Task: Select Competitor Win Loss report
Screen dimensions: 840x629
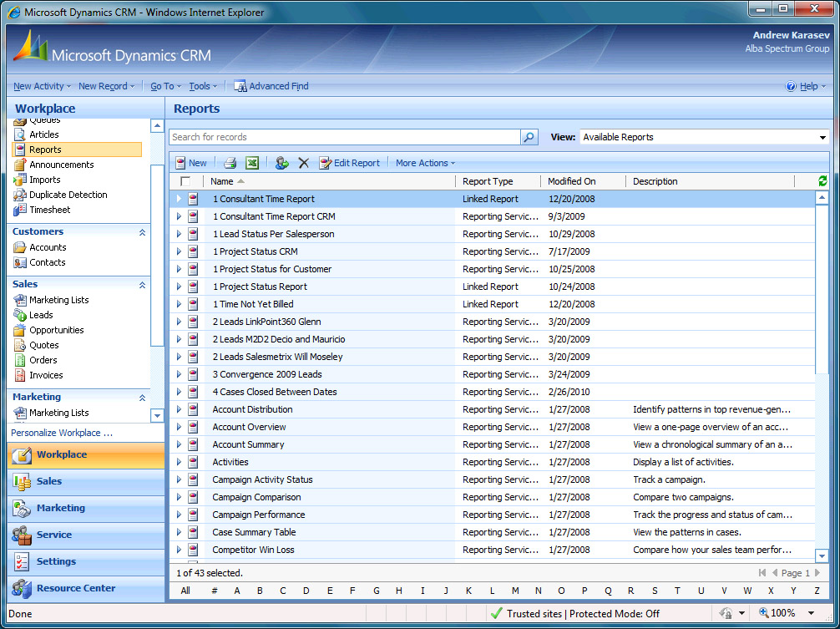Action: coord(493,550)
